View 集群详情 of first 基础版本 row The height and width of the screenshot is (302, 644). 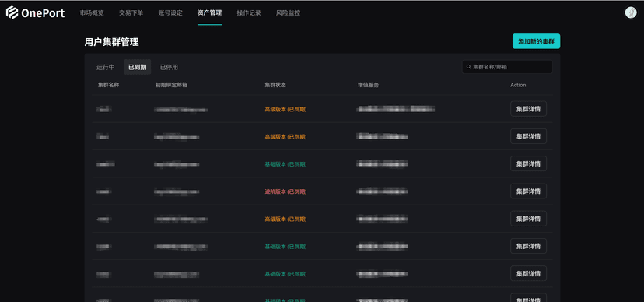pyautogui.click(x=528, y=164)
